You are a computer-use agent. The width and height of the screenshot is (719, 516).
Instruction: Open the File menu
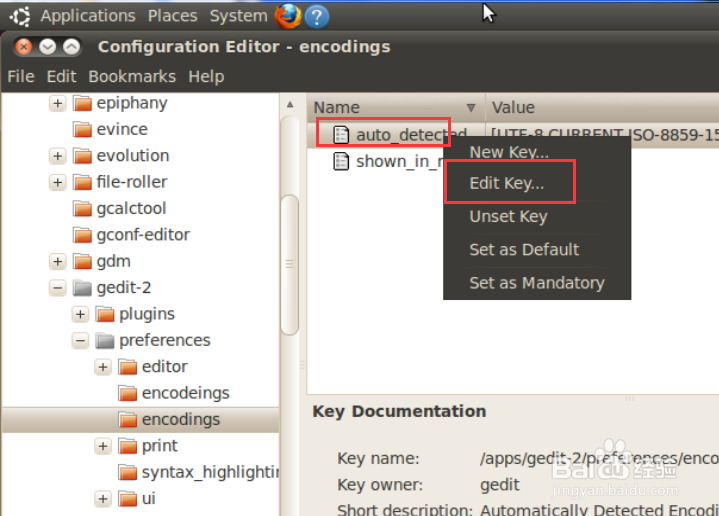pyautogui.click(x=21, y=76)
